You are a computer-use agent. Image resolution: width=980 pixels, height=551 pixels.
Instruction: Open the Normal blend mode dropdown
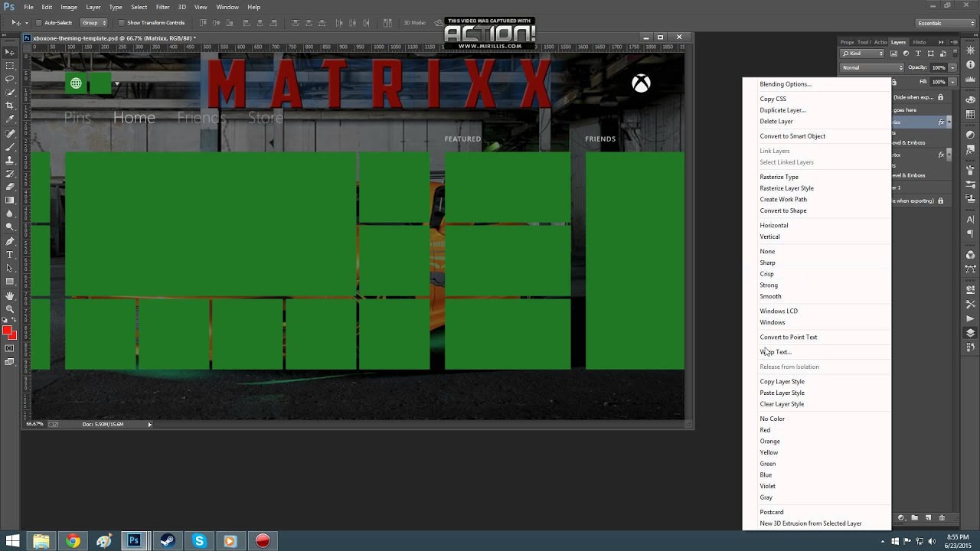coord(871,67)
